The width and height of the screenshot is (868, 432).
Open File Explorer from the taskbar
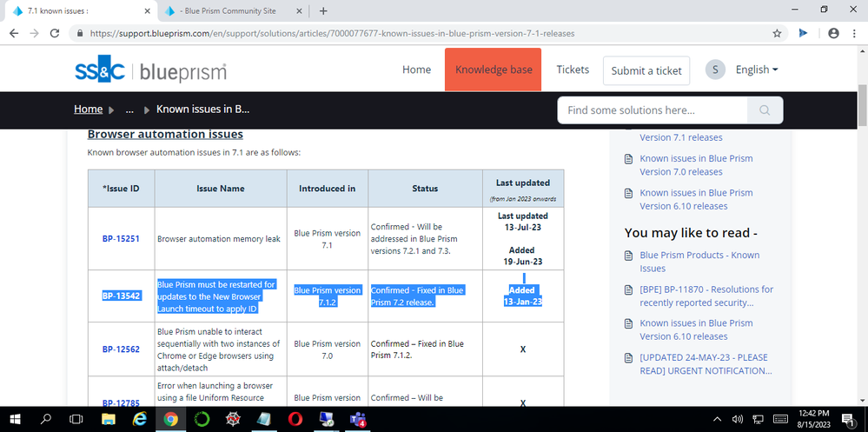pyautogui.click(x=108, y=420)
